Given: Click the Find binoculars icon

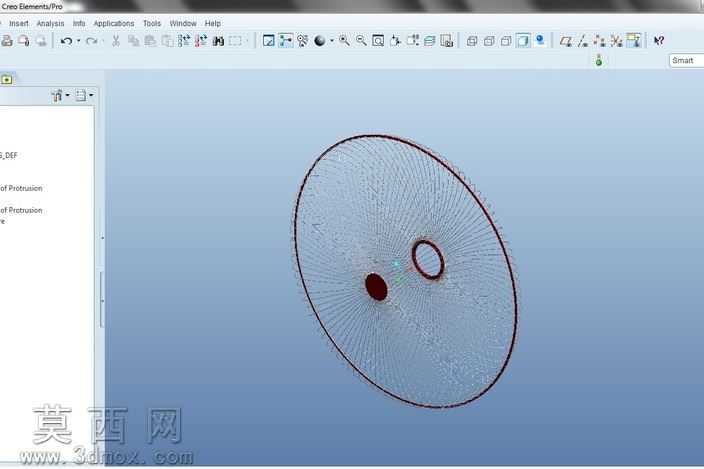Looking at the screenshot, I should pos(218,41).
